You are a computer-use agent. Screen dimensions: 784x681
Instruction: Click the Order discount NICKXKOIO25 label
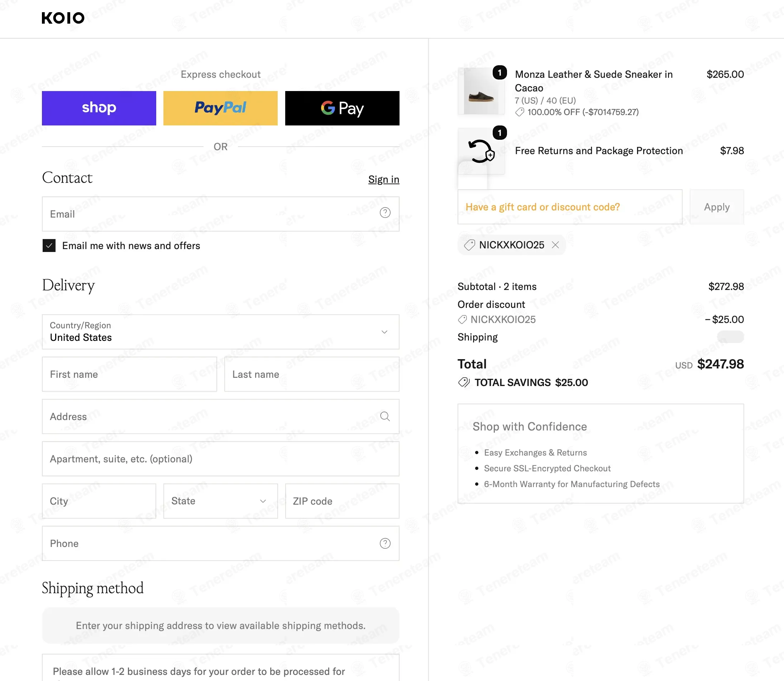[x=503, y=320]
